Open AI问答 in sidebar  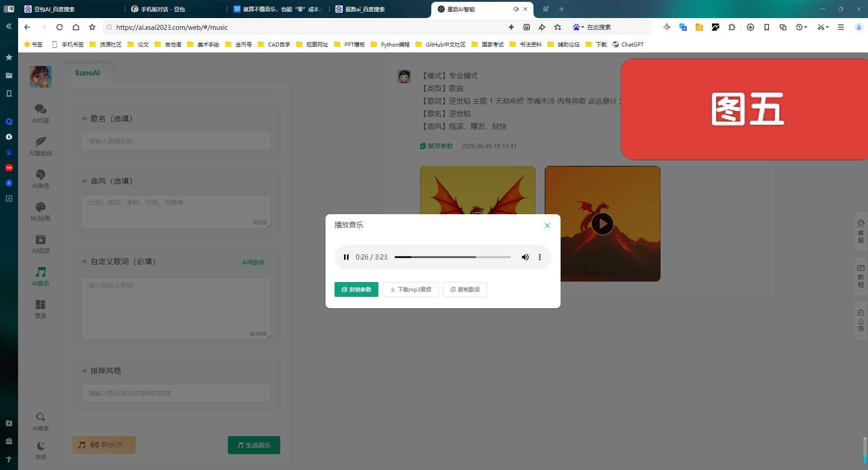pyautogui.click(x=41, y=113)
